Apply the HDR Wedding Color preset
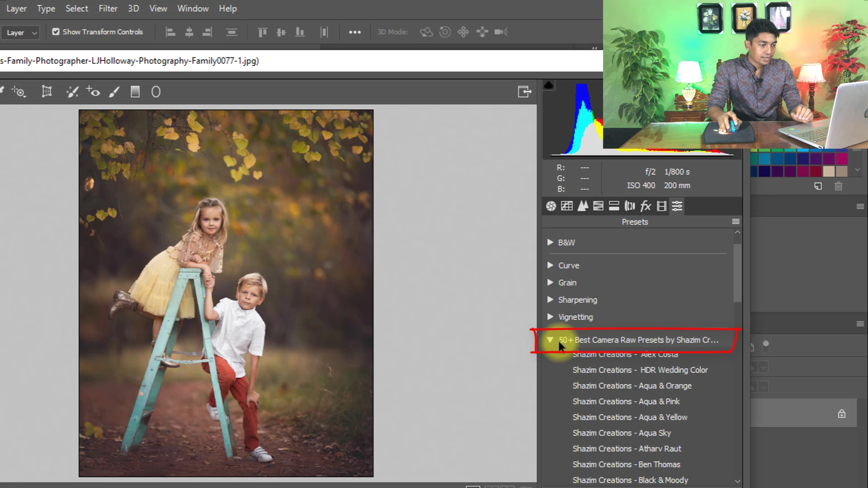 click(x=640, y=370)
